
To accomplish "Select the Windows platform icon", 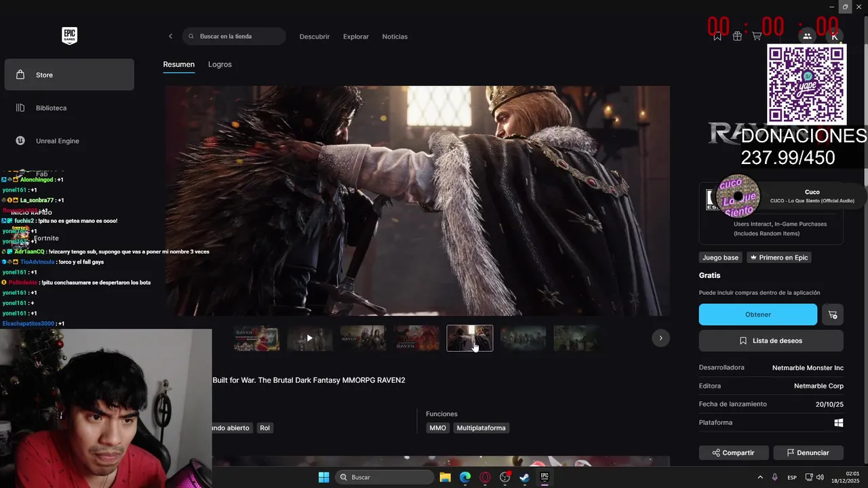I will (x=839, y=422).
